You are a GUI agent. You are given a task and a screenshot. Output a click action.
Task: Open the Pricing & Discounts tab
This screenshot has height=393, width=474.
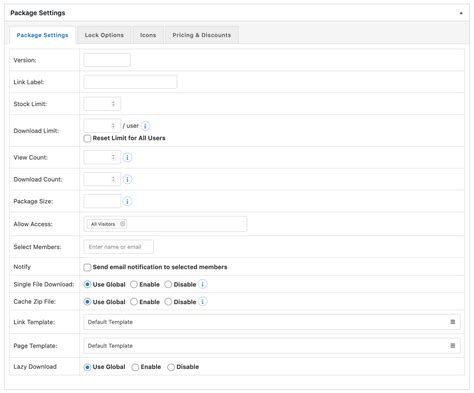point(202,35)
